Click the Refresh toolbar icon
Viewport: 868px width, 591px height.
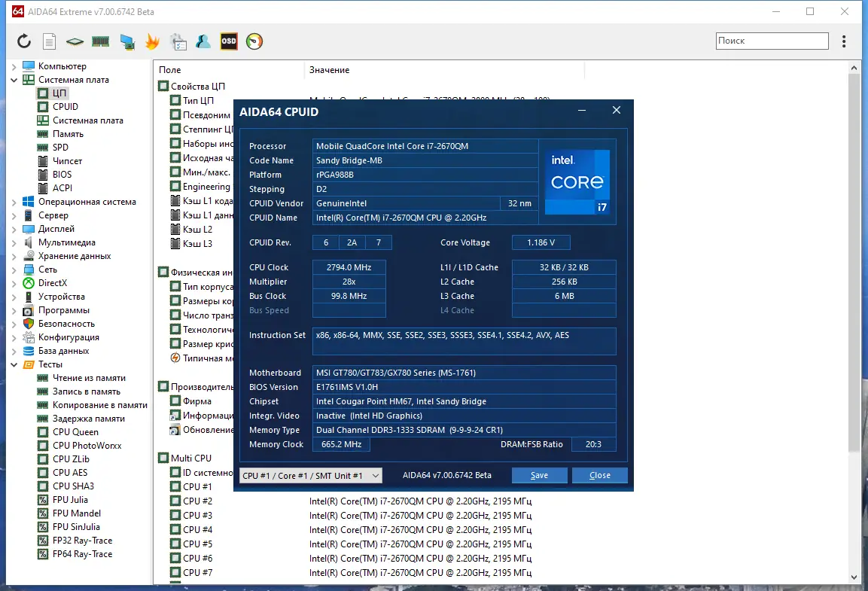(x=24, y=41)
